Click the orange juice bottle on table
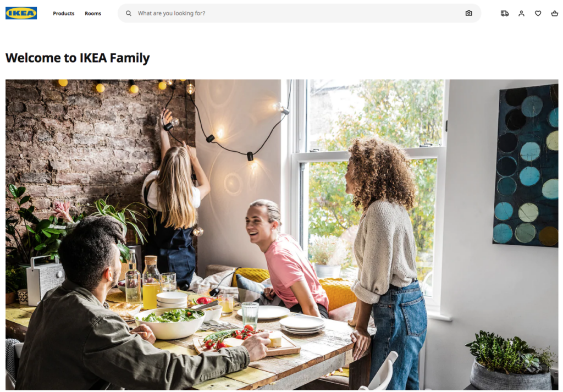 pyautogui.click(x=151, y=283)
